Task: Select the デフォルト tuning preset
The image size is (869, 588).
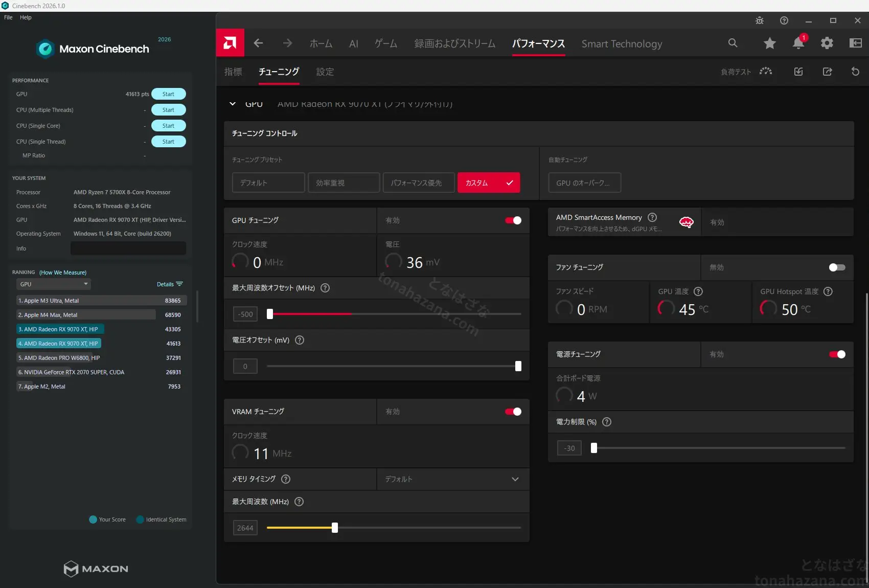Action: 268,183
